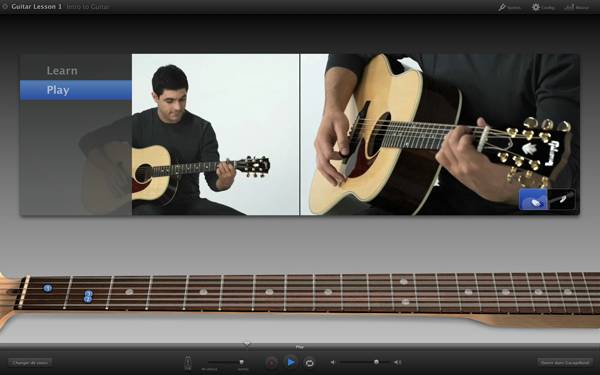Expand the disclosure triangle above the control bar
600x375 pixels.
[x=247, y=344]
